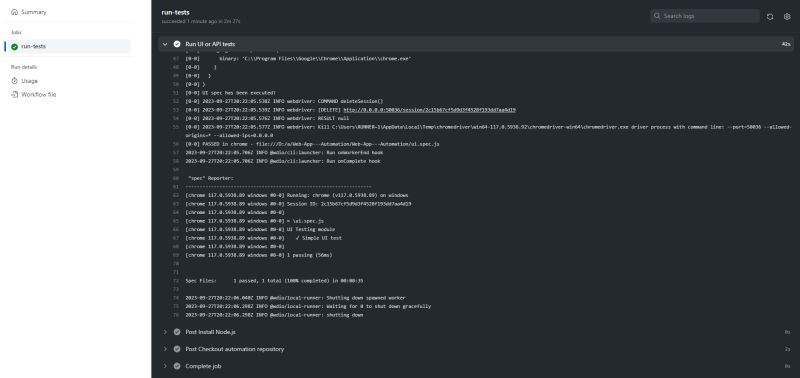
Task: Click the final 'shutting down' log line
Action: pyautogui.click(x=274, y=315)
